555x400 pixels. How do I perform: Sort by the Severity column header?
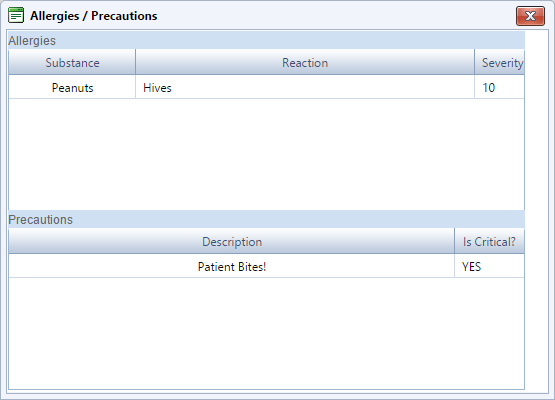(x=500, y=62)
